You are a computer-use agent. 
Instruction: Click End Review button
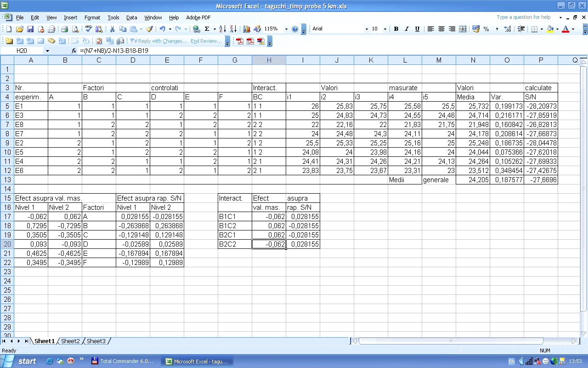(x=206, y=41)
